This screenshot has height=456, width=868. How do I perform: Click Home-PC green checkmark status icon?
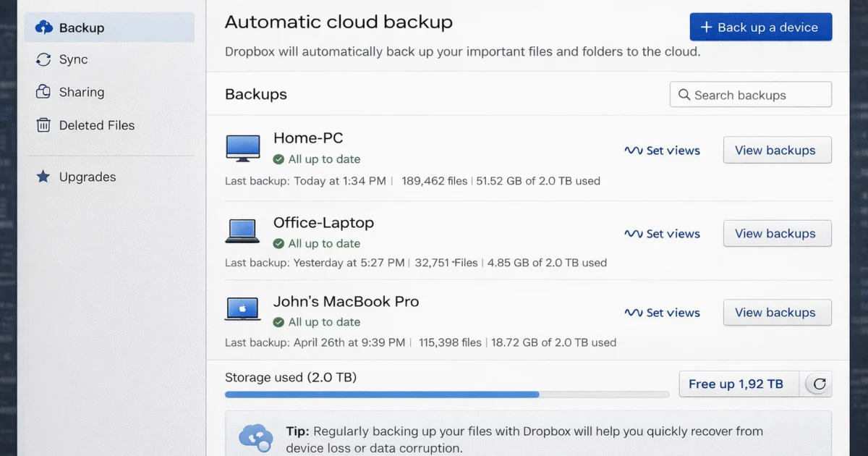(278, 159)
